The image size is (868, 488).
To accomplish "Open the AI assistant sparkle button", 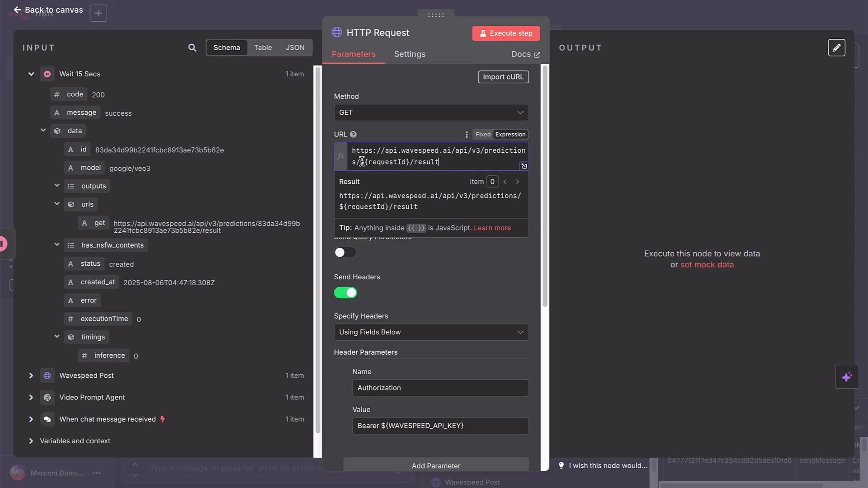I will tap(847, 377).
